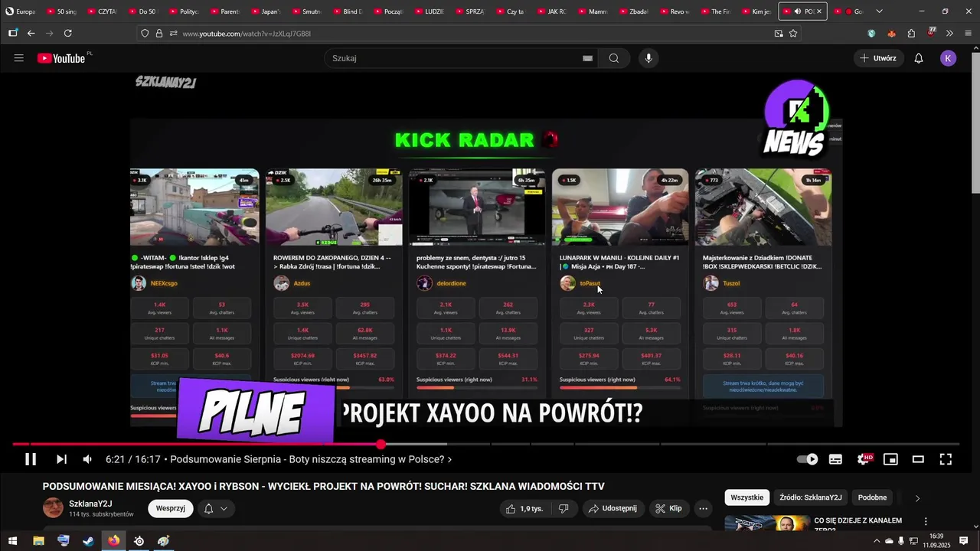Open the browser application menu

tap(969, 33)
